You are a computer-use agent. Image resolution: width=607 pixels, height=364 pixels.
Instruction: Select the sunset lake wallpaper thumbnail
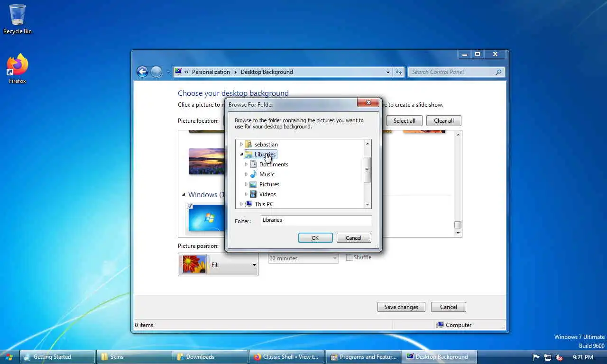click(x=207, y=161)
